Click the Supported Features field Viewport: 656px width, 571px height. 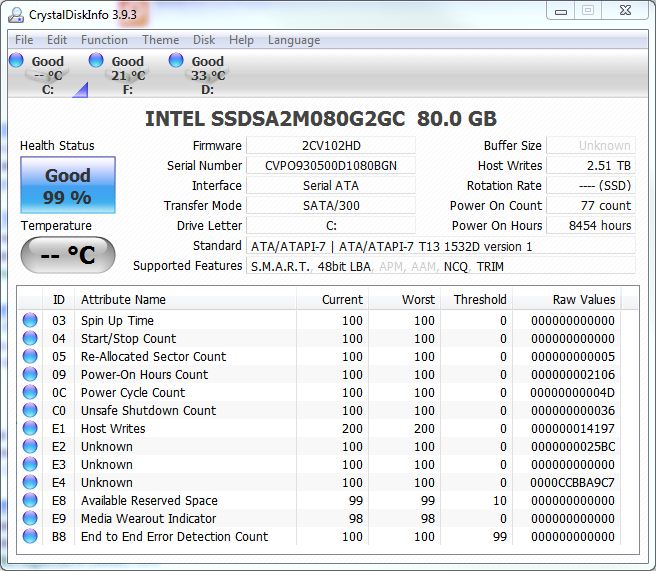(x=441, y=266)
